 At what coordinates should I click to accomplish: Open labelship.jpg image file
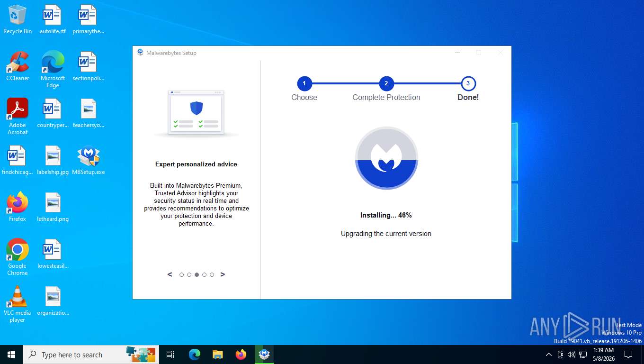tap(53, 160)
